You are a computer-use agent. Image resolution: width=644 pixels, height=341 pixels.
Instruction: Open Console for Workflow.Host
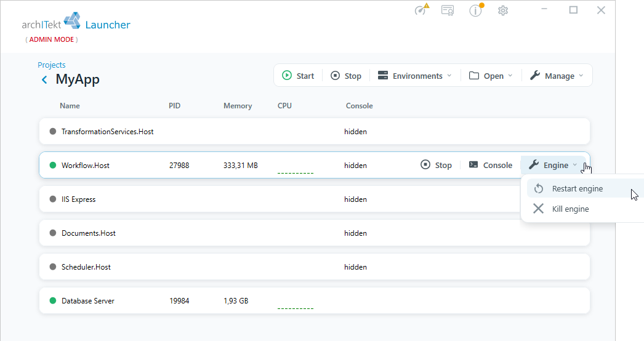(x=491, y=165)
